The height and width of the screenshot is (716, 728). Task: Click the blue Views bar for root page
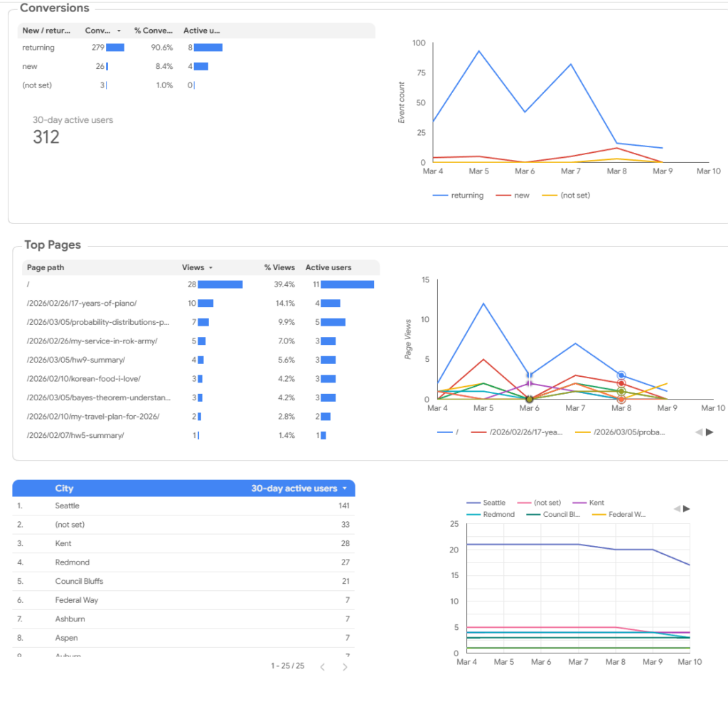point(220,284)
